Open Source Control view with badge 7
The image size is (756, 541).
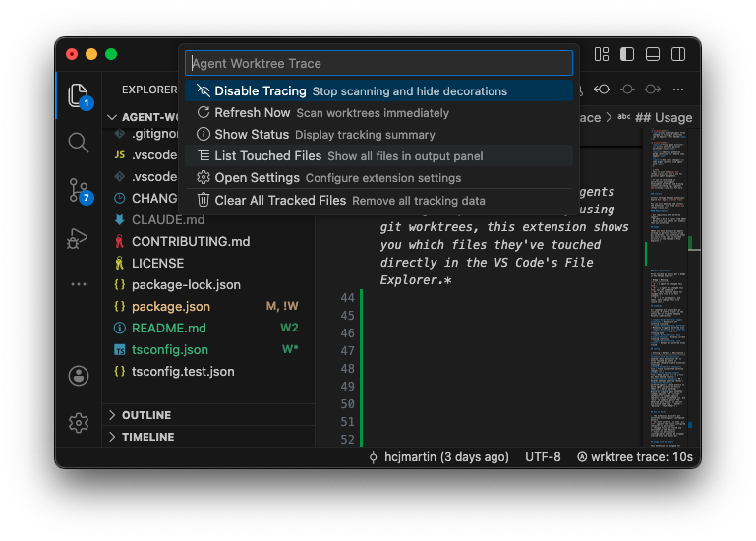tap(79, 190)
